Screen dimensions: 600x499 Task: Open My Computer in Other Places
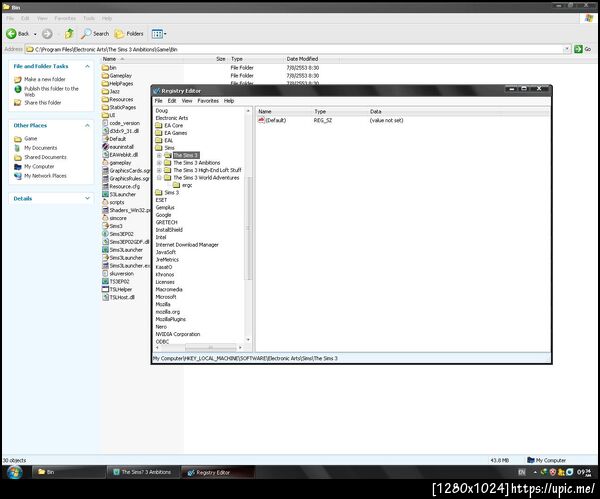(x=39, y=166)
